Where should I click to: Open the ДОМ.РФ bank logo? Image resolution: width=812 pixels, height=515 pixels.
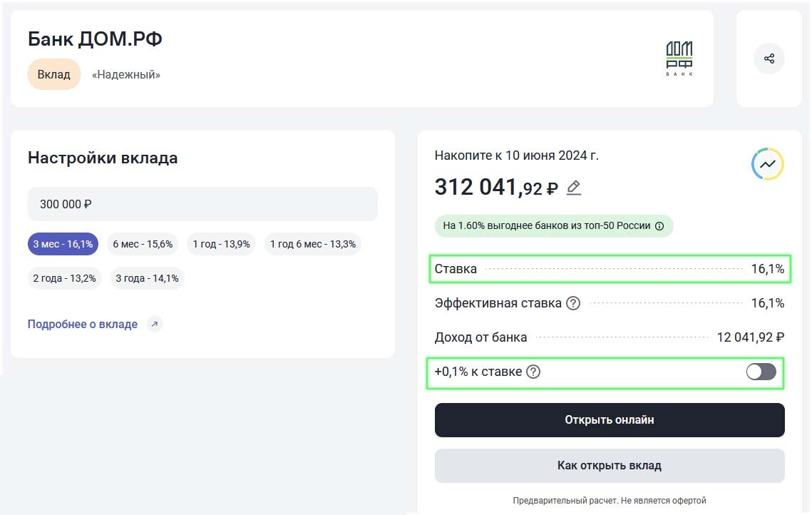tap(679, 58)
